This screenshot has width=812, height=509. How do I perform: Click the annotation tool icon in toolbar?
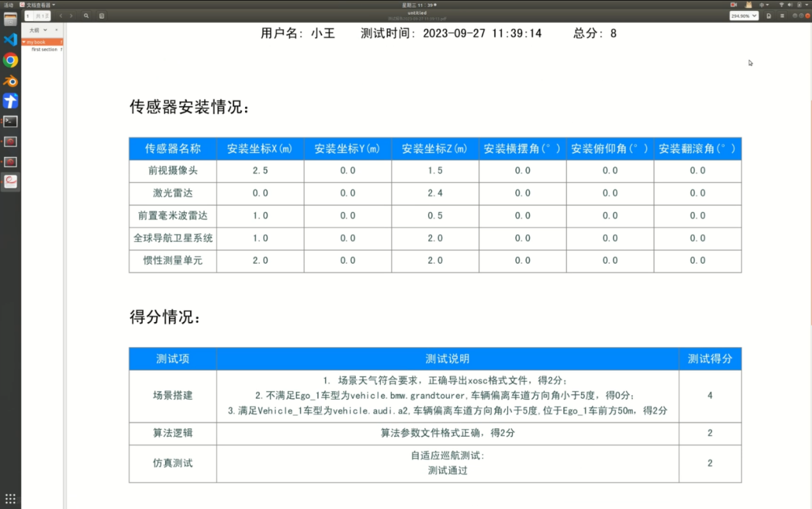(x=102, y=15)
